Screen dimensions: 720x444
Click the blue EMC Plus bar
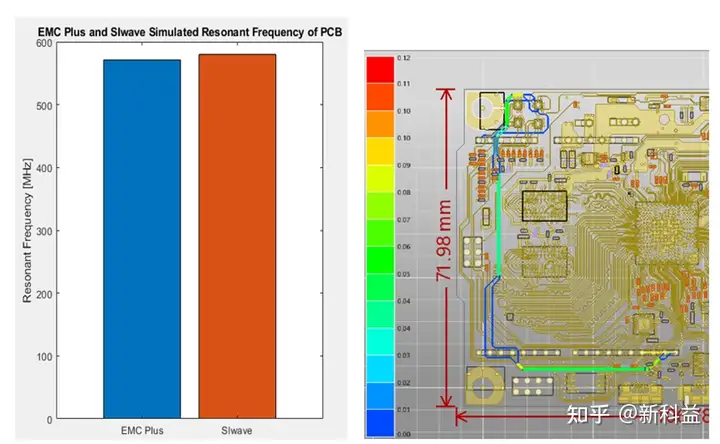click(142, 239)
